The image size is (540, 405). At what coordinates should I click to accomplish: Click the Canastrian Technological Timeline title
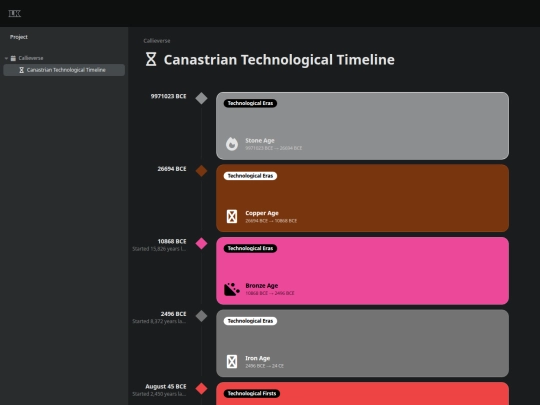point(279,60)
